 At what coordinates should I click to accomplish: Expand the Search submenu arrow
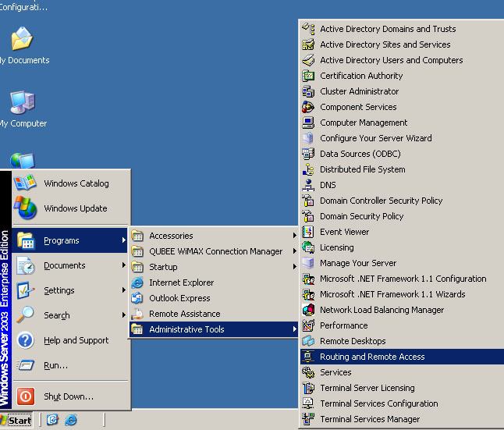click(x=124, y=315)
